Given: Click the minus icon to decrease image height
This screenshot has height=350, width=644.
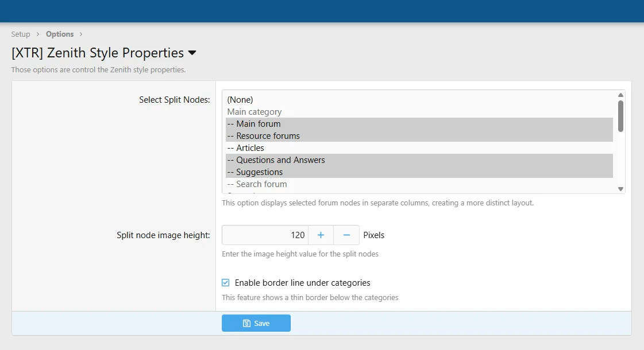Looking at the screenshot, I should point(346,235).
